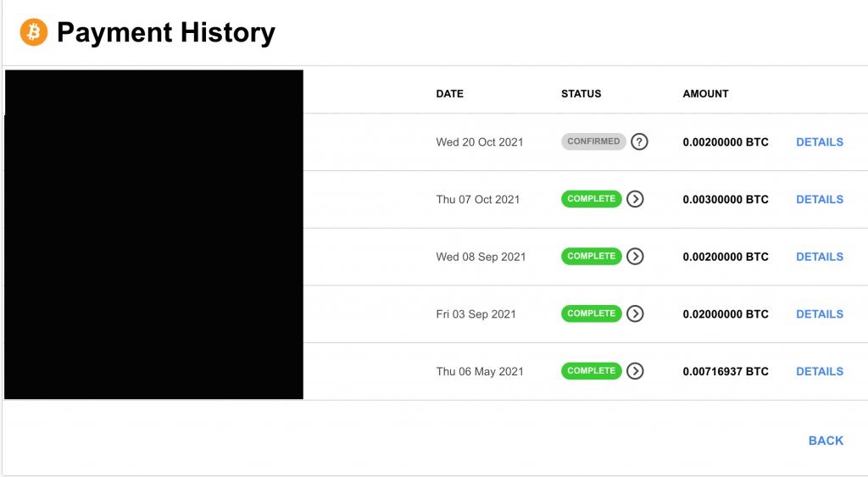Click arrow icon for 08 Sep 2021 payment

(x=636, y=257)
